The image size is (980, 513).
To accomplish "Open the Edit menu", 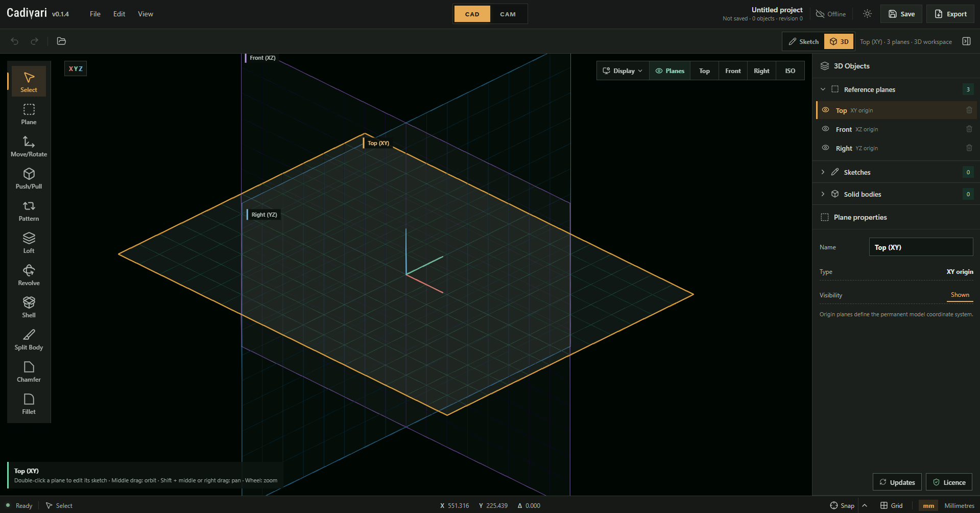I will click(x=119, y=14).
